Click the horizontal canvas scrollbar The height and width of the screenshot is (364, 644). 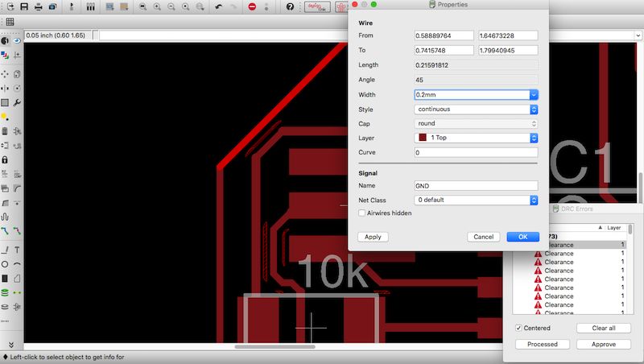pyautogui.click(x=275, y=346)
